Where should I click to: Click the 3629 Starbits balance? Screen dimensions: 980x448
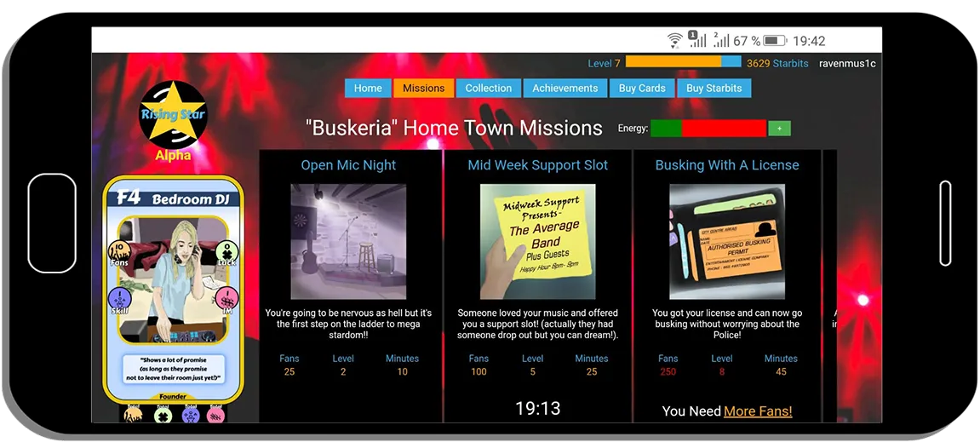click(777, 63)
